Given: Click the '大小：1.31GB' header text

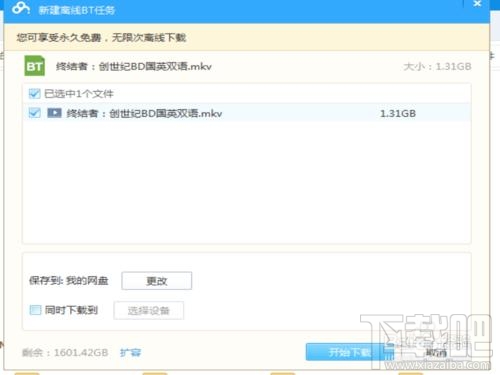Looking at the screenshot, I should pyautogui.click(x=437, y=67).
